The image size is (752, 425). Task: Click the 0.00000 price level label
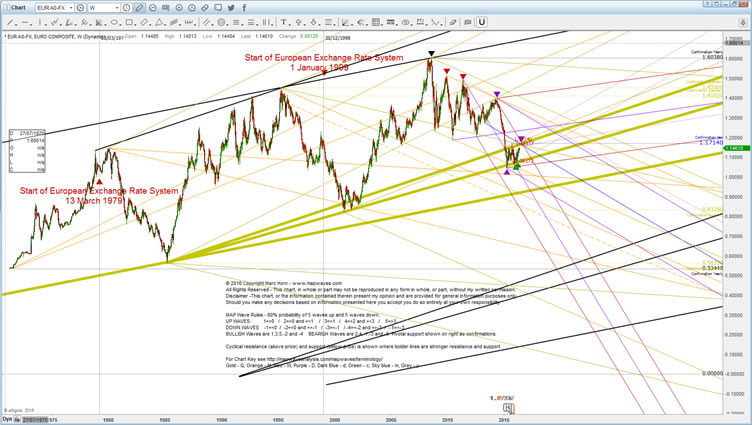712,373
